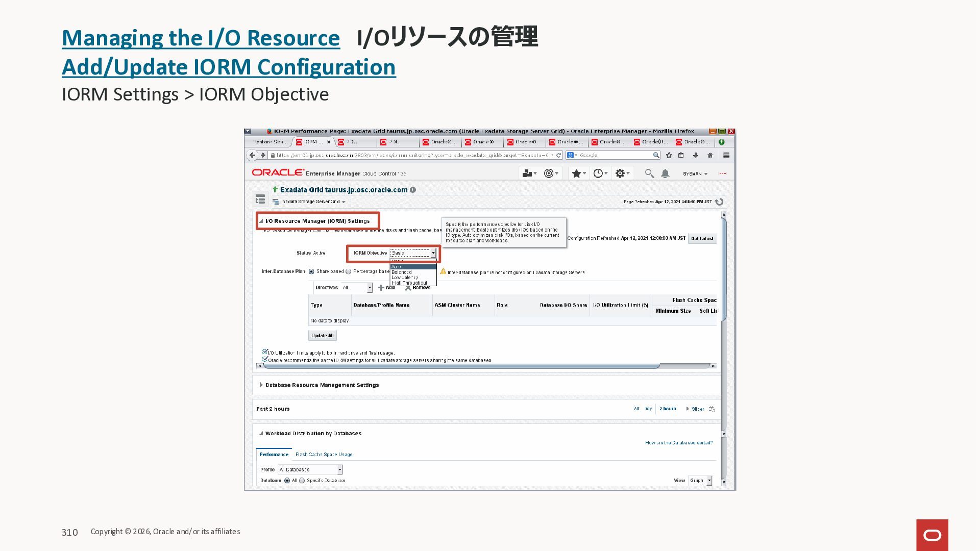Click the notifications bell icon

(x=665, y=173)
